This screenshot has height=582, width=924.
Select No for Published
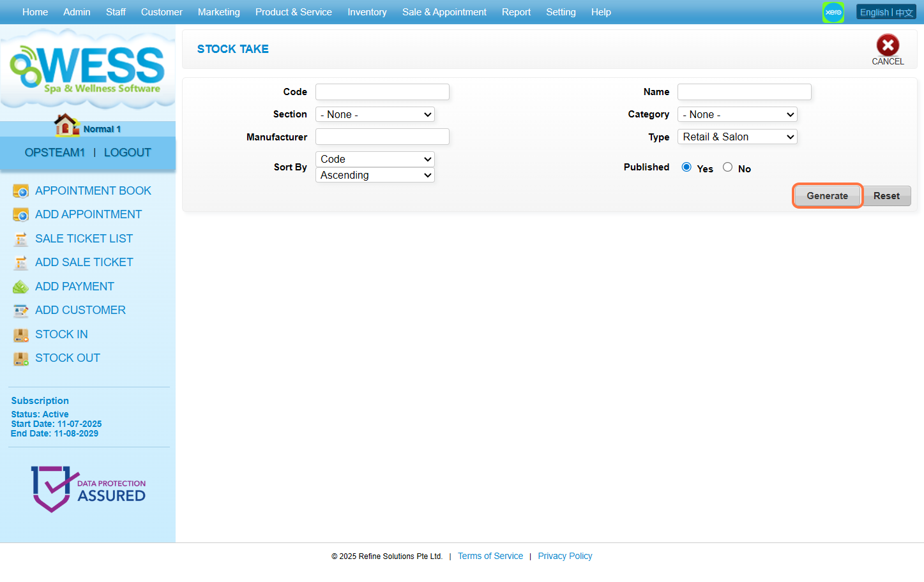[727, 167]
